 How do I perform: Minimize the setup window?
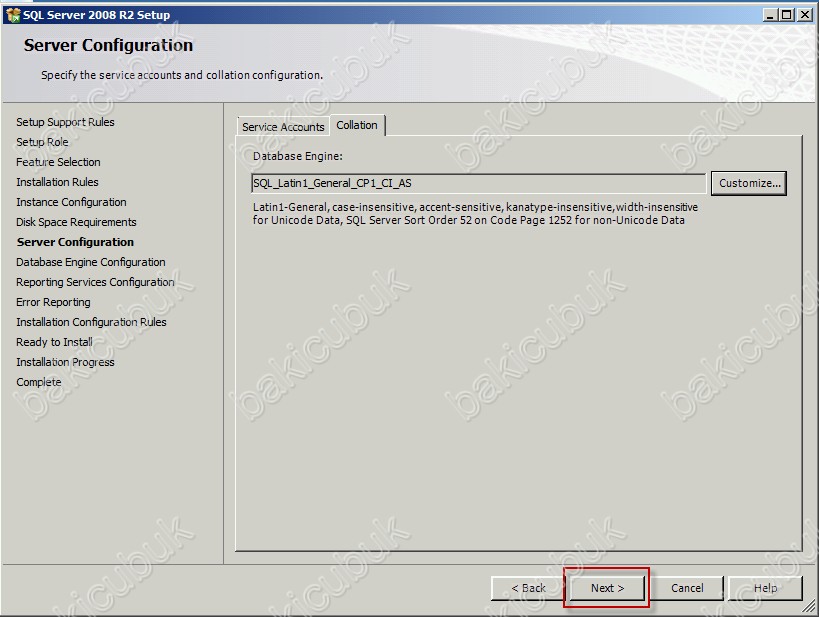[770, 15]
